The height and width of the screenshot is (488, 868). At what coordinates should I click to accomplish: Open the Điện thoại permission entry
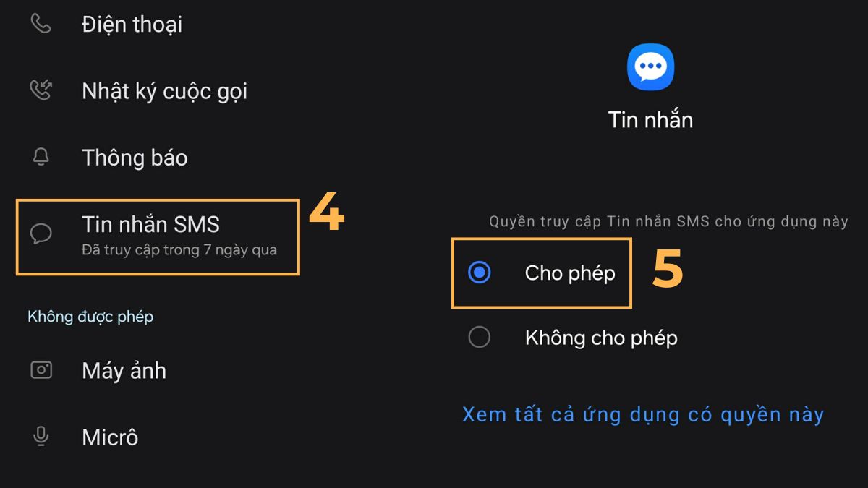point(133,22)
